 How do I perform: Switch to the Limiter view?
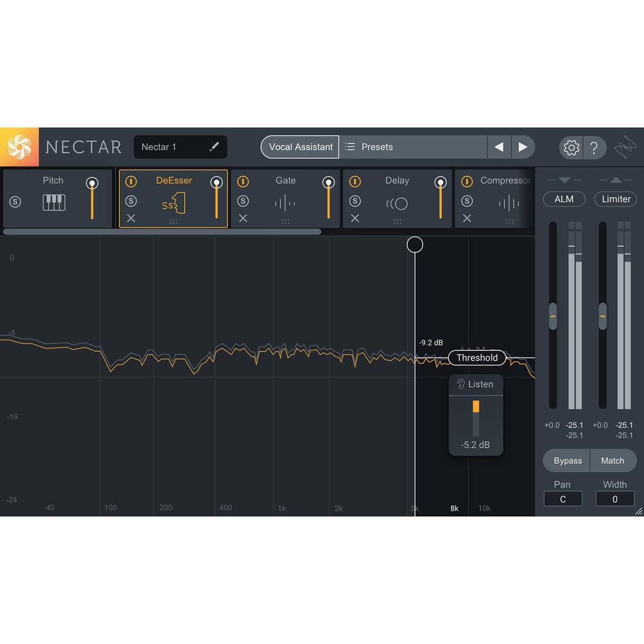pos(615,200)
